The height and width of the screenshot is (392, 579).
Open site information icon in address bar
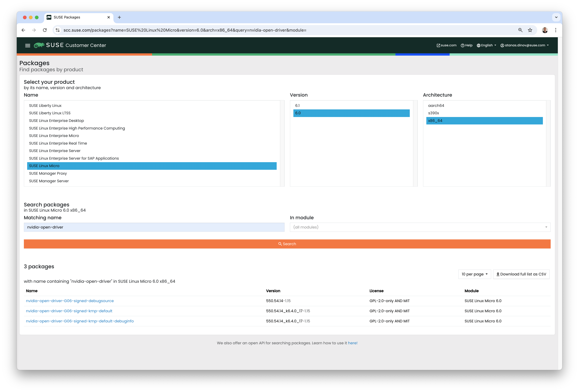tap(58, 30)
